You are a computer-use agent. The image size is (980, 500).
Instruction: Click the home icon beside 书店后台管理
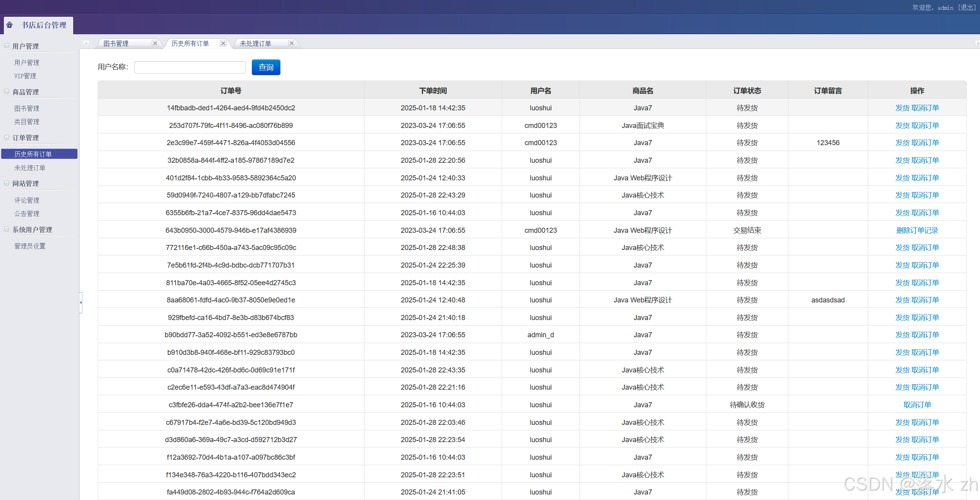point(10,25)
